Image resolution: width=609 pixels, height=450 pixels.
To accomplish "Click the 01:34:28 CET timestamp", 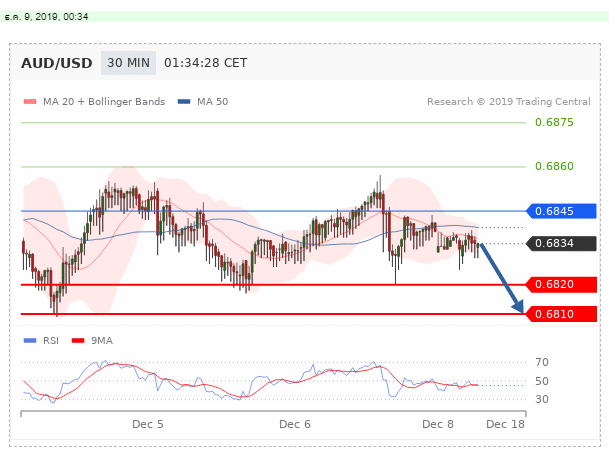I will click(x=205, y=63).
